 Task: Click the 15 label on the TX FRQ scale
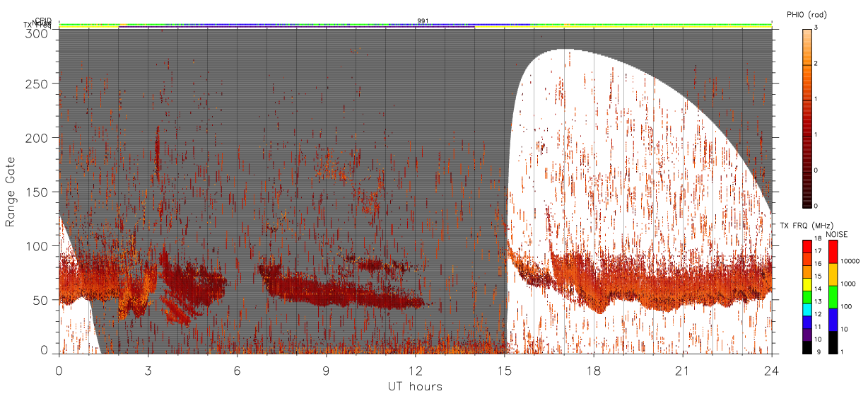(816, 277)
